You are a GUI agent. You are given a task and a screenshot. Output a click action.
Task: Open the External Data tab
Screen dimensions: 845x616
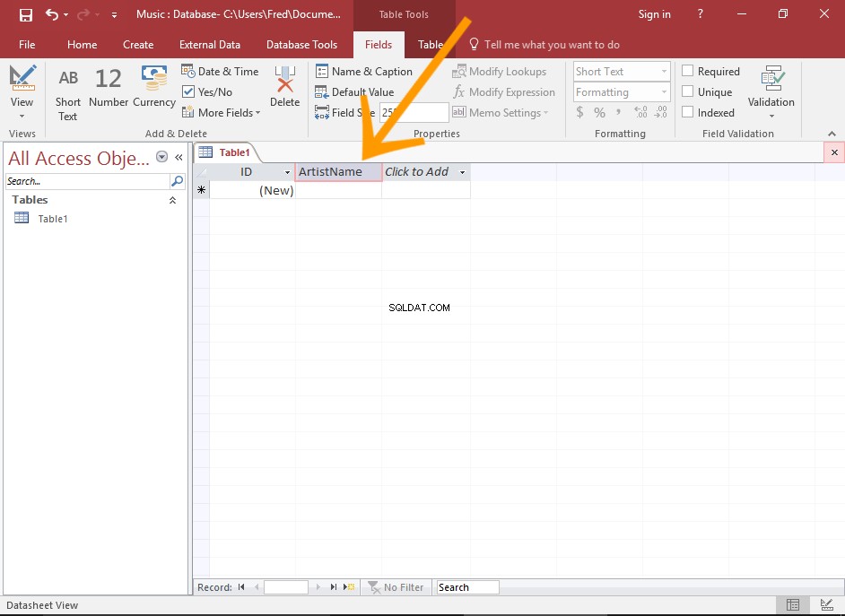click(x=210, y=45)
